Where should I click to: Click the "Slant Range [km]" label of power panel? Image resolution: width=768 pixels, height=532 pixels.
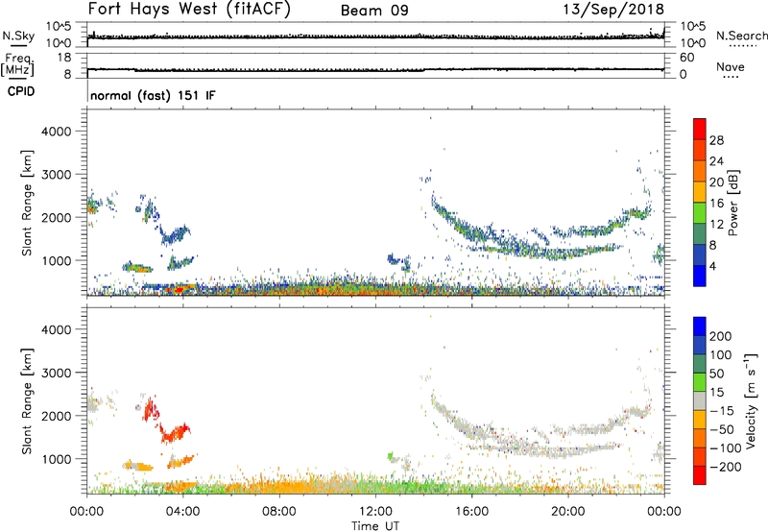click(x=27, y=203)
